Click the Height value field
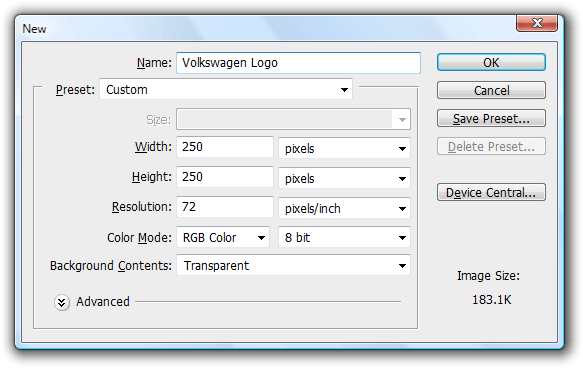 225,177
